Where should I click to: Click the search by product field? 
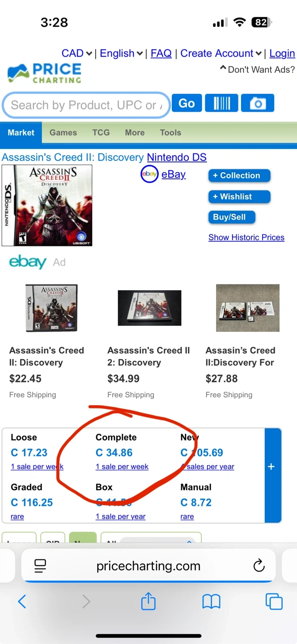[x=85, y=106]
